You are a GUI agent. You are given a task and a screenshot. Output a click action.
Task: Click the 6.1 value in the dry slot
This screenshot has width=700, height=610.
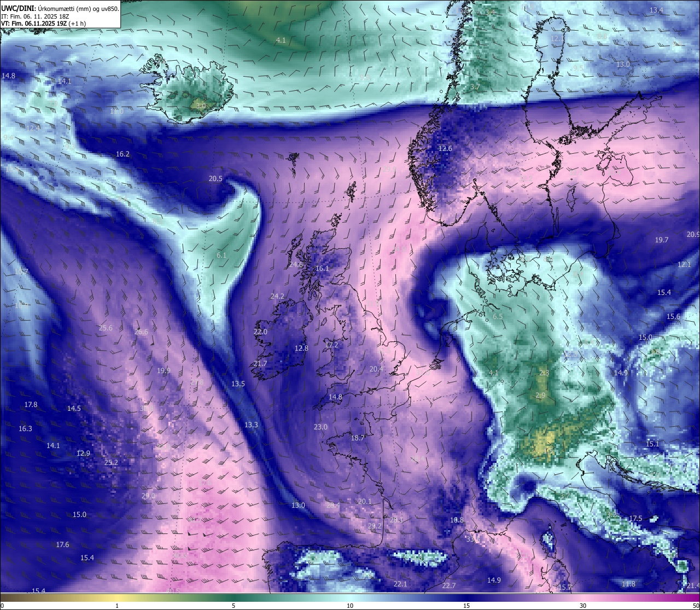(x=221, y=255)
